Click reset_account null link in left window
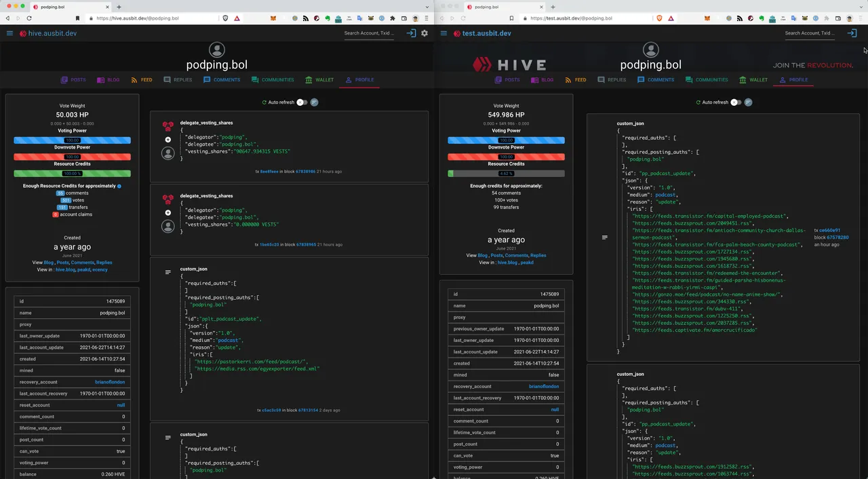The width and height of the screenshot is (868, 479). tap(121, 405)
